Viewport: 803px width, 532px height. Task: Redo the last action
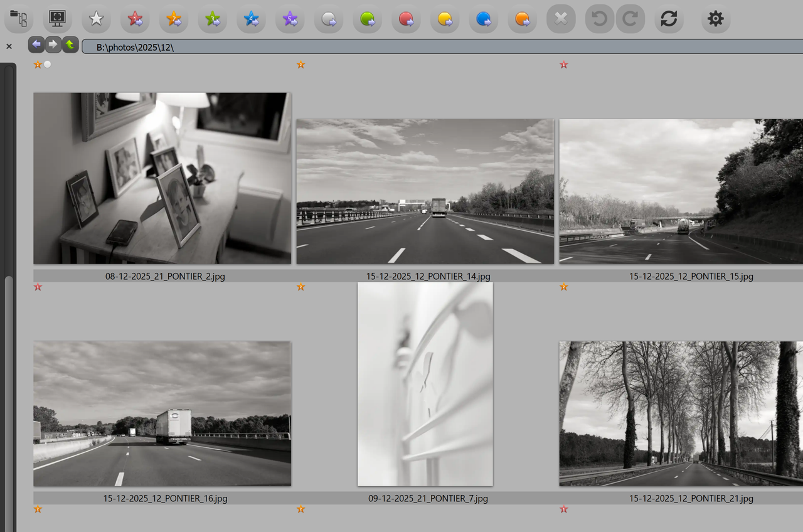point(630,19)
